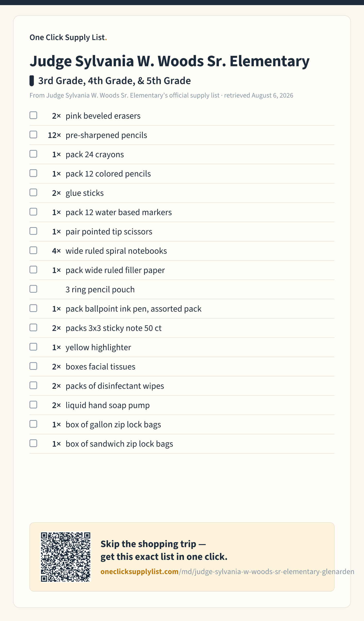Click the QR code image
The height and width of the screenshot is (621, 364).
[66, 557]
